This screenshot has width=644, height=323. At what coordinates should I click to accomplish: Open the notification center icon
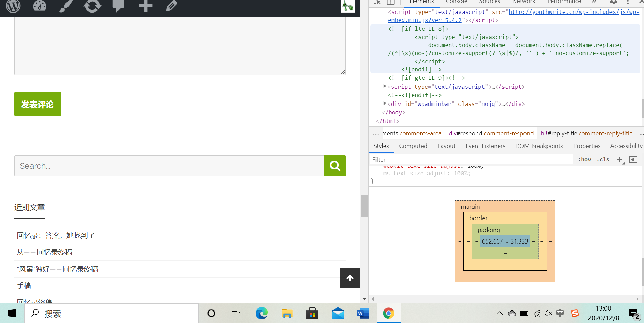(x=634, y=314)
